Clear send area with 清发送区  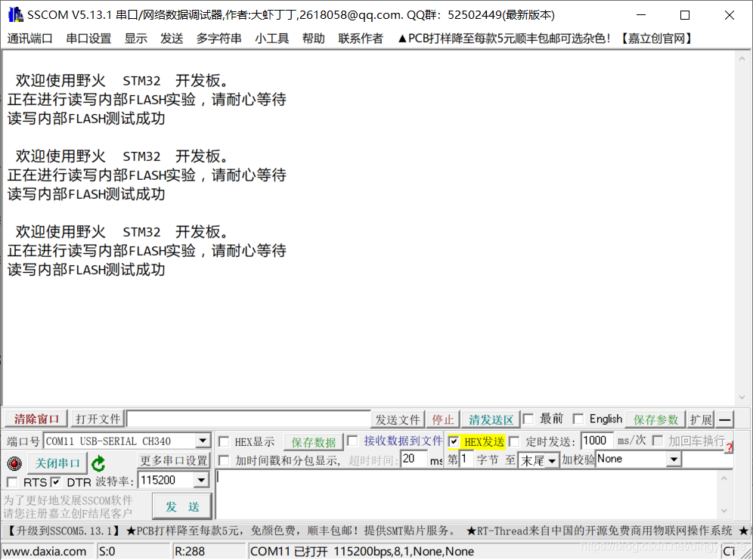pos(491,420)
